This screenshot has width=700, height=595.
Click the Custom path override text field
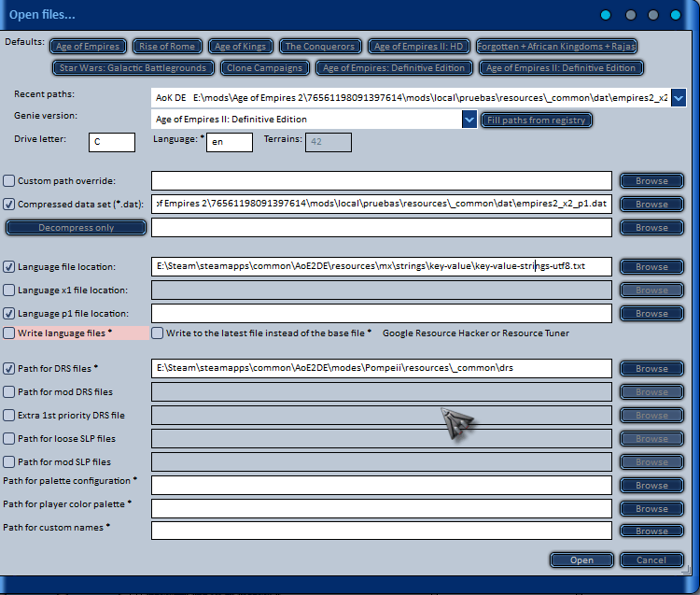(x=382, y=181)
